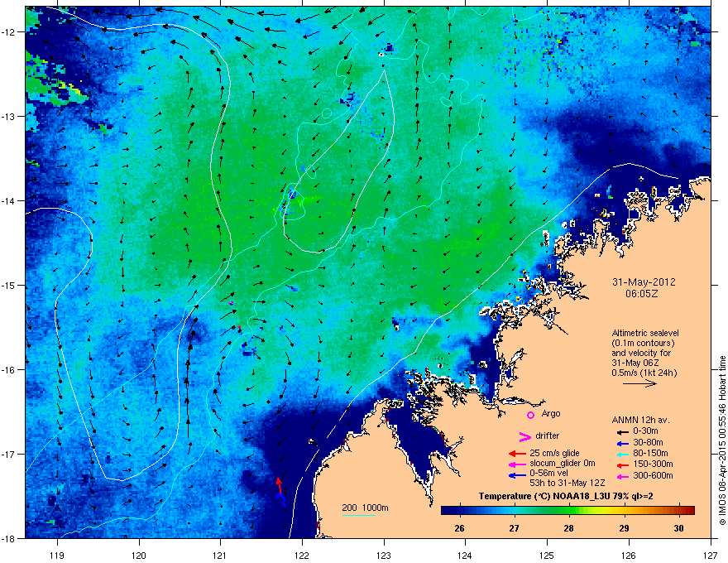Viewport: 728px width, 563px height.
Task: Click the magenta Argo circle legend symbol
Action: click(x=530, y=415)
